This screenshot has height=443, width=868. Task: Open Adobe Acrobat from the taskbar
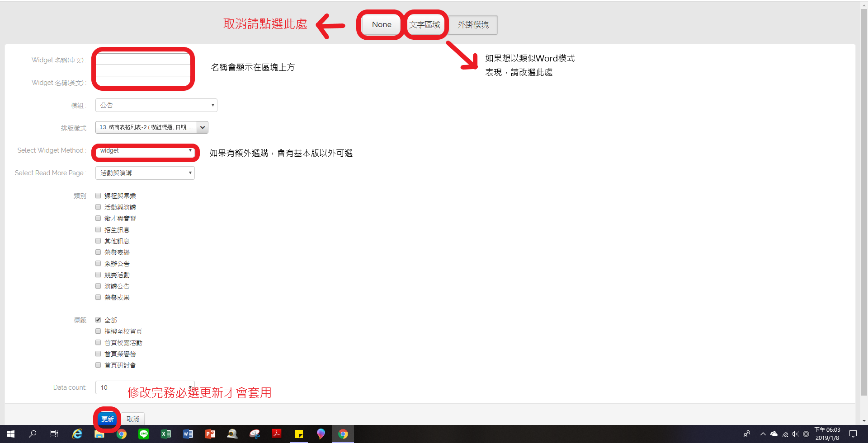(277, 434)
